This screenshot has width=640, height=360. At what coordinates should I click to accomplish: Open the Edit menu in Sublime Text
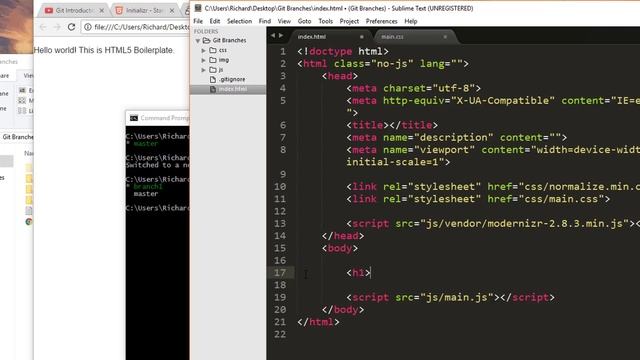[x=215, y=21]
